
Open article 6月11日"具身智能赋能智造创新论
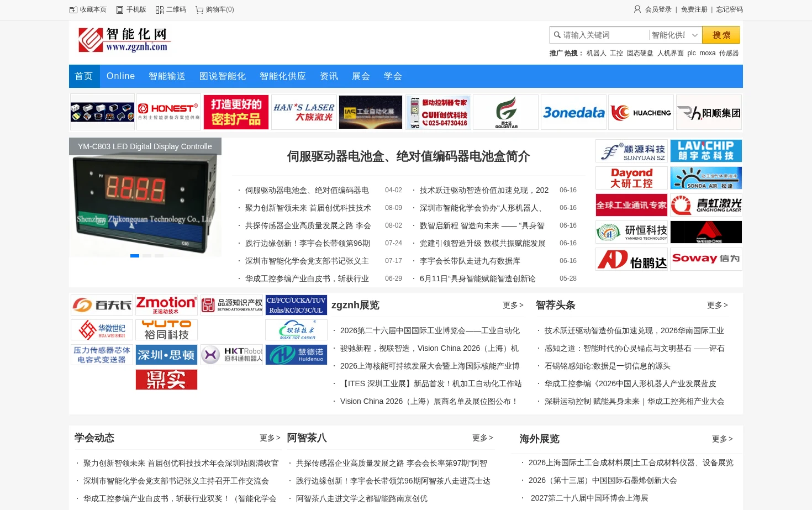click(477, 278)
